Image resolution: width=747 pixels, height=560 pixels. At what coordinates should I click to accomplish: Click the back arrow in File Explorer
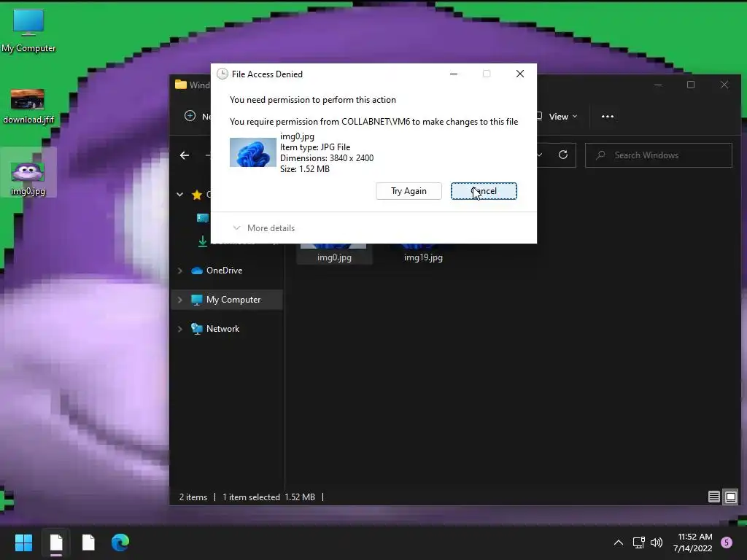185,155
